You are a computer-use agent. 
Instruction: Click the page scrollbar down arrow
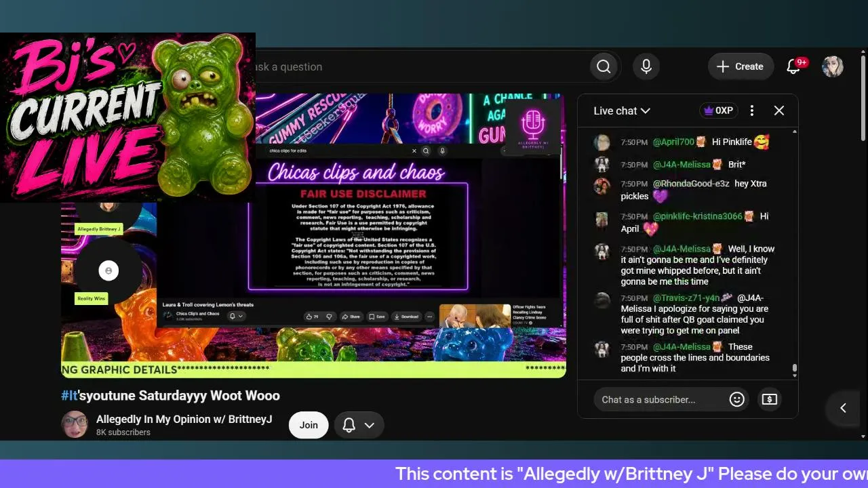point(863,436)
